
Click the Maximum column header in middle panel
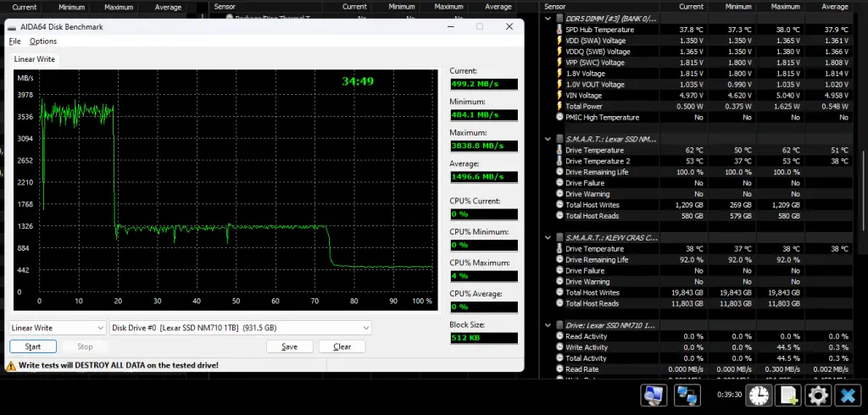448,7
